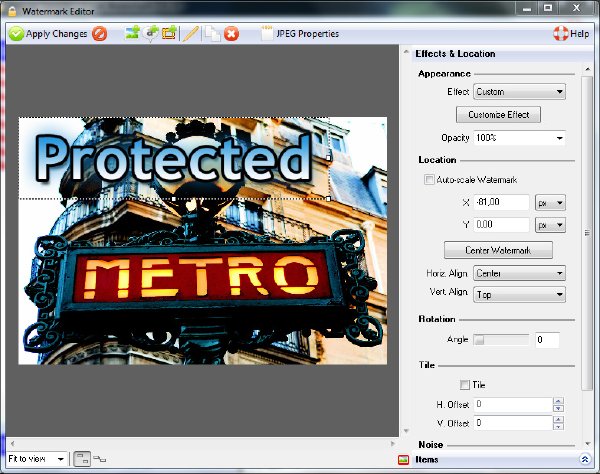Click the Effects & Location panel header
This screenshot has width=600, height=474.
click(455, 54)
